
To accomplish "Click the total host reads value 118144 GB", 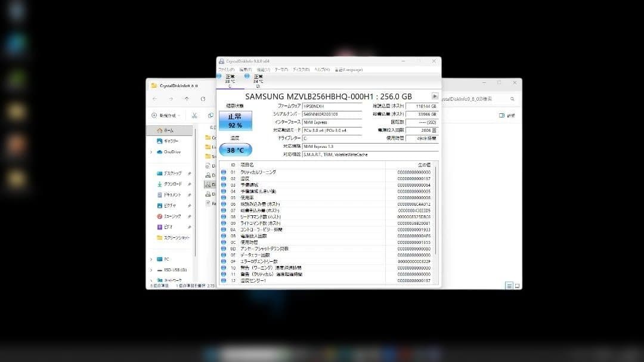I will click(422, 106).
